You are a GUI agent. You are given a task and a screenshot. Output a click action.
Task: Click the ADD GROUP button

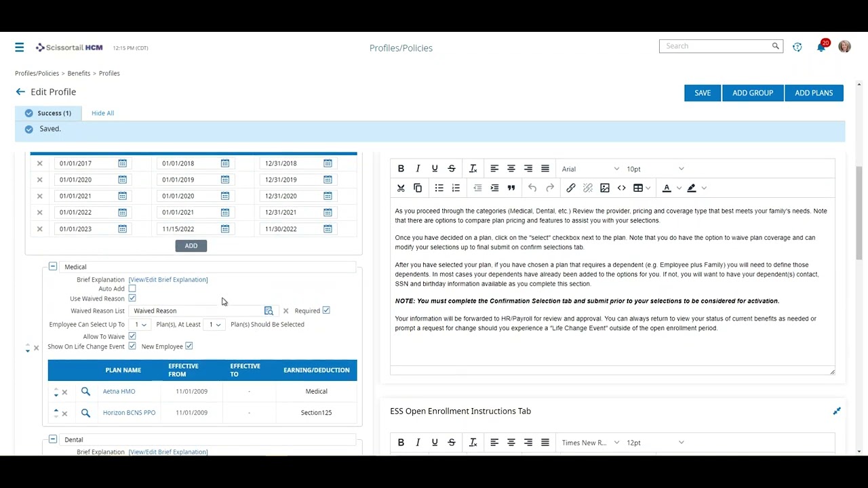pos(753,93)
